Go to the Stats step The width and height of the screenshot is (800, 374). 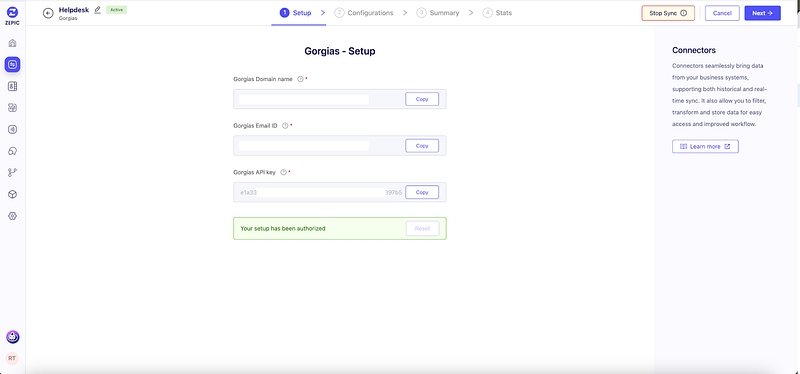pyautogui.click(x=497, y=13)
